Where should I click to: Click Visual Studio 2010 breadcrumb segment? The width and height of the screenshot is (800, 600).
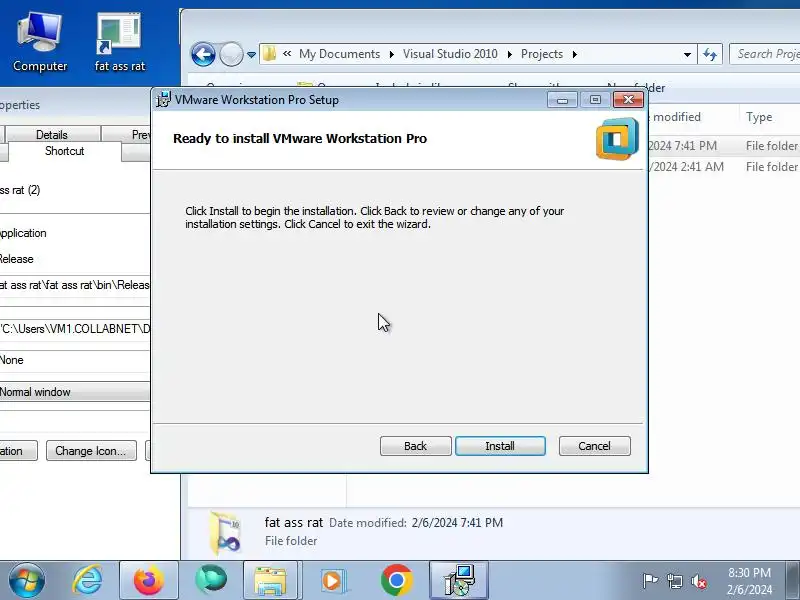click(450, 54)
